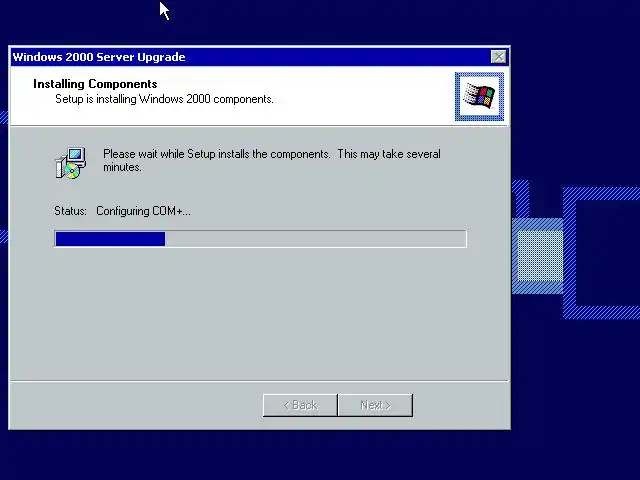Viewport: 640px width, 480px height.
Task: Click the blue installation progress bar
Action: [260, 239]
